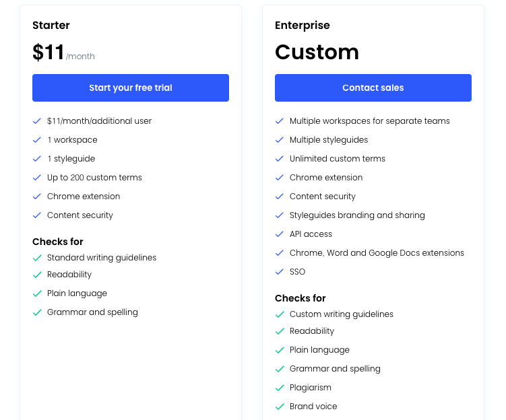Click the Starter Checks for subheading
This screenshot has height=420, width=506.
click(x=58, y=242)
